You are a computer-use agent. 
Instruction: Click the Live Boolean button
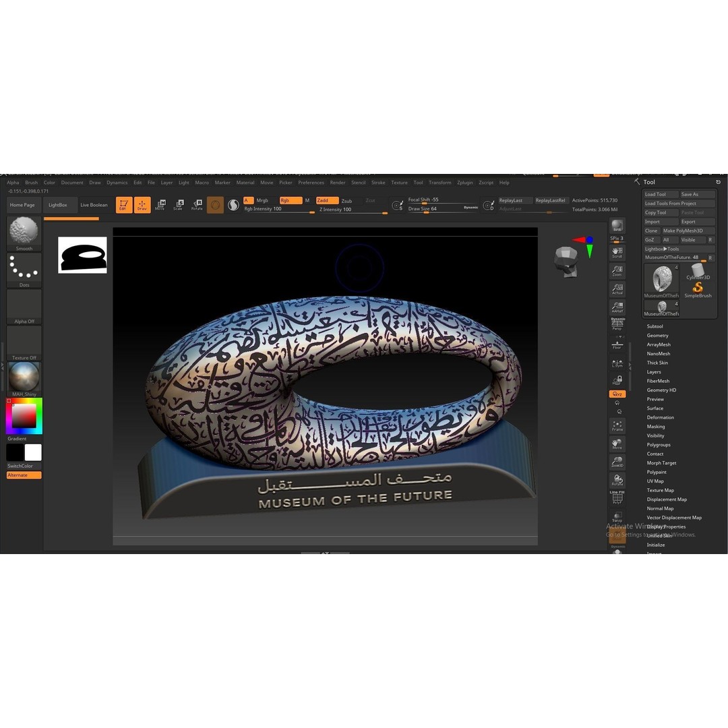[x=94, y=205]
